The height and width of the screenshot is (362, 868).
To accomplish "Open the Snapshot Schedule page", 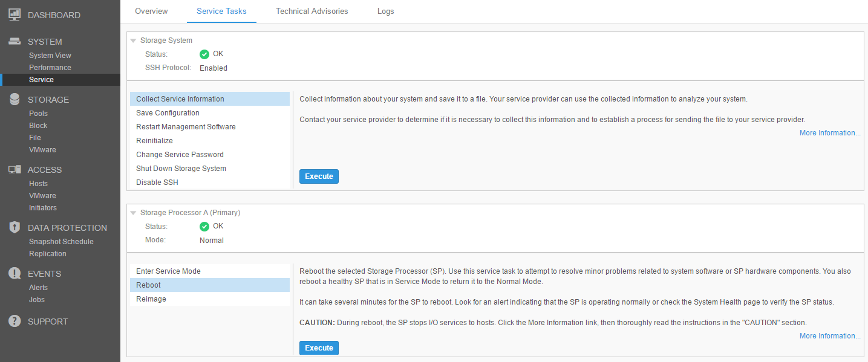I will coord(60,241).
